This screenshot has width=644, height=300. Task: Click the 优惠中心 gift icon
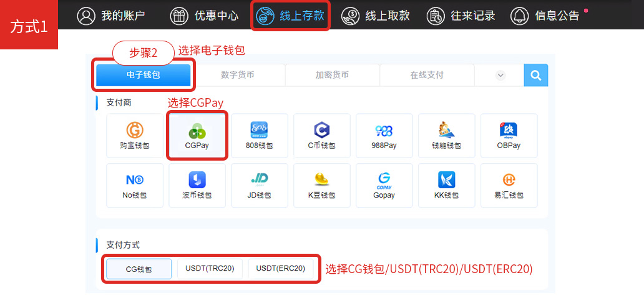[x=180, y=16]
